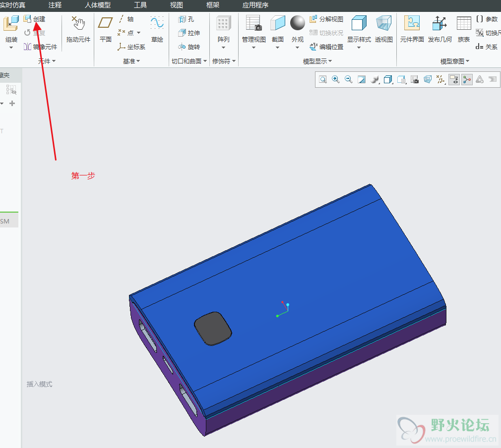The image size is (501, 448).
Task: Expand the 修饰符 group menu
Action: pos(224,61)
